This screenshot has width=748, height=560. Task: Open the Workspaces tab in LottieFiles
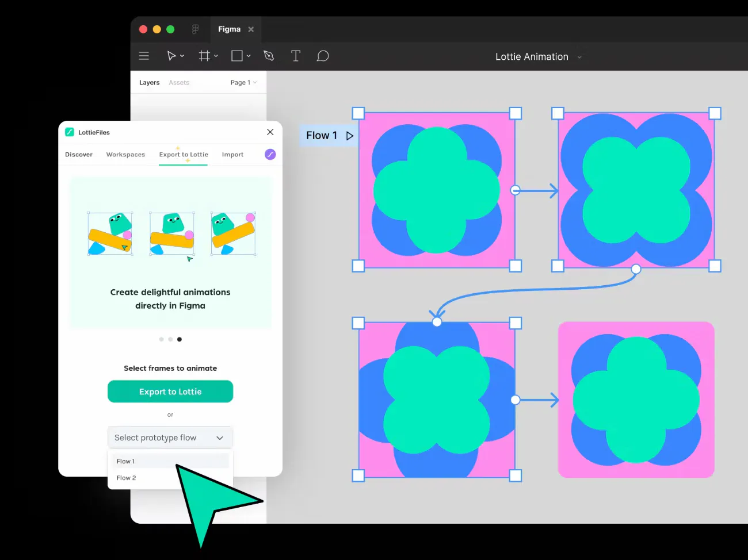[x=125, y=155]
